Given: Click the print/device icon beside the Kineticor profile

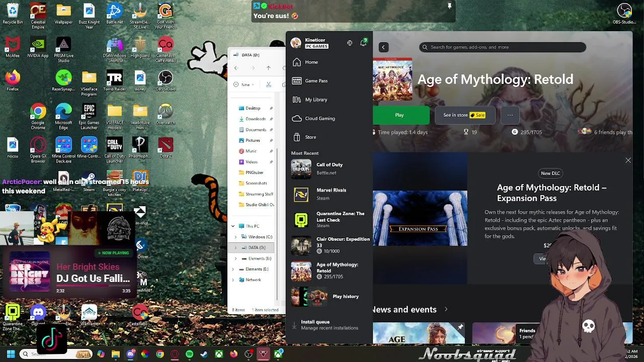Looking at the screenshot, I should click(350, 43).
